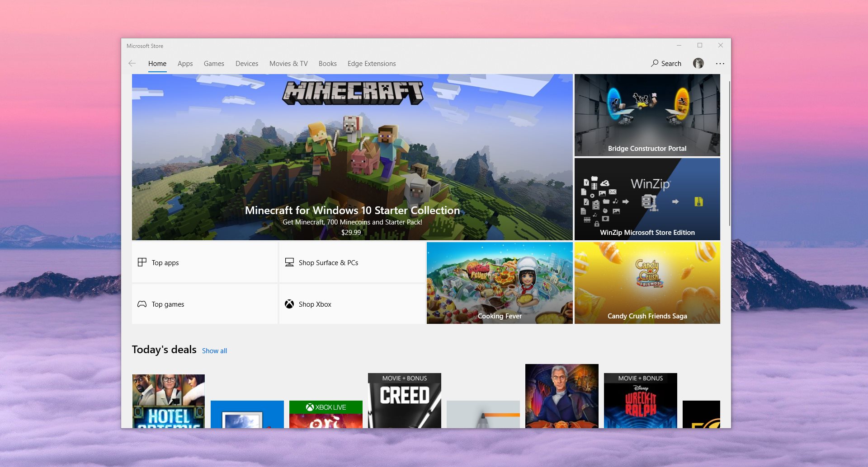Minimize the Microsoft Store window
The height and width of the screenshot is (467, 868).
(x=679, y=45)
